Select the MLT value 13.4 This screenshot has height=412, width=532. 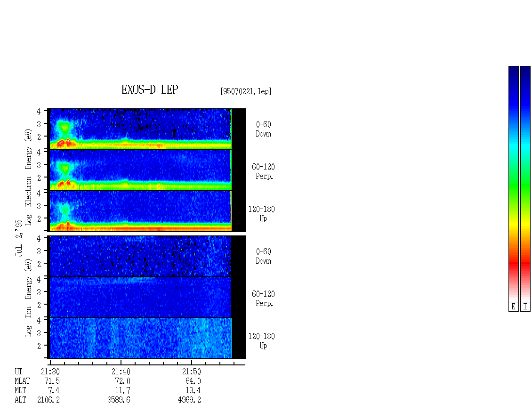[193, 391]
